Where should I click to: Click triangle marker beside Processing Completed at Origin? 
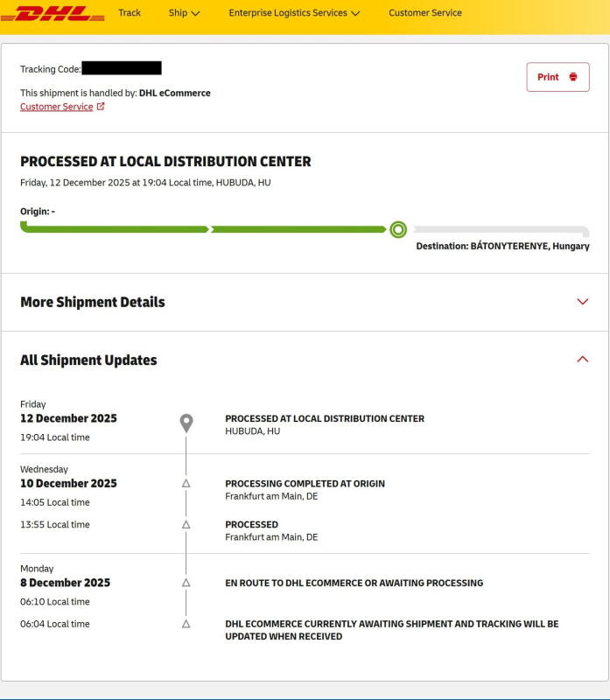(x=186, y=483)
